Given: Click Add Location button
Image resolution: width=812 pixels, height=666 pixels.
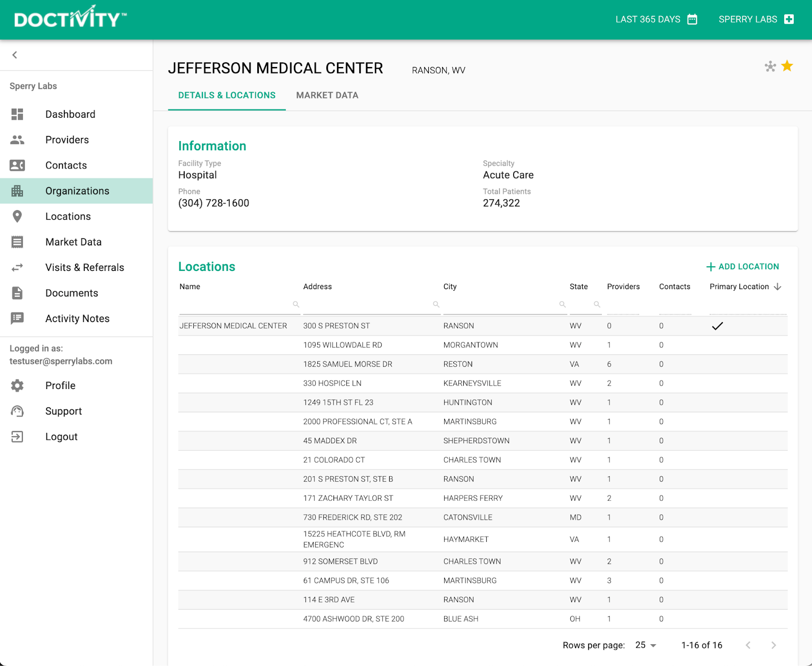Looking at the screenshot, I should click(x=742, y=267).
